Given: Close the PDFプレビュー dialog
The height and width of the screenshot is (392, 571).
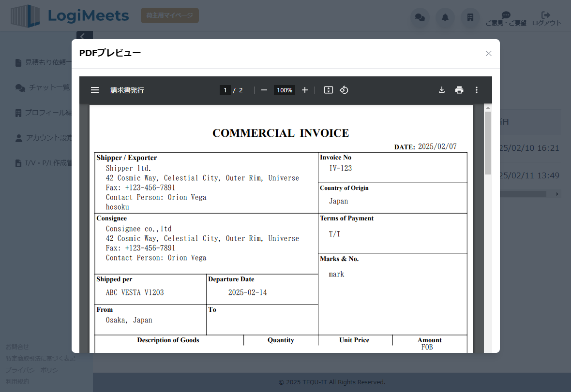Looking at the screenshot, I should [x=489, y=54].
